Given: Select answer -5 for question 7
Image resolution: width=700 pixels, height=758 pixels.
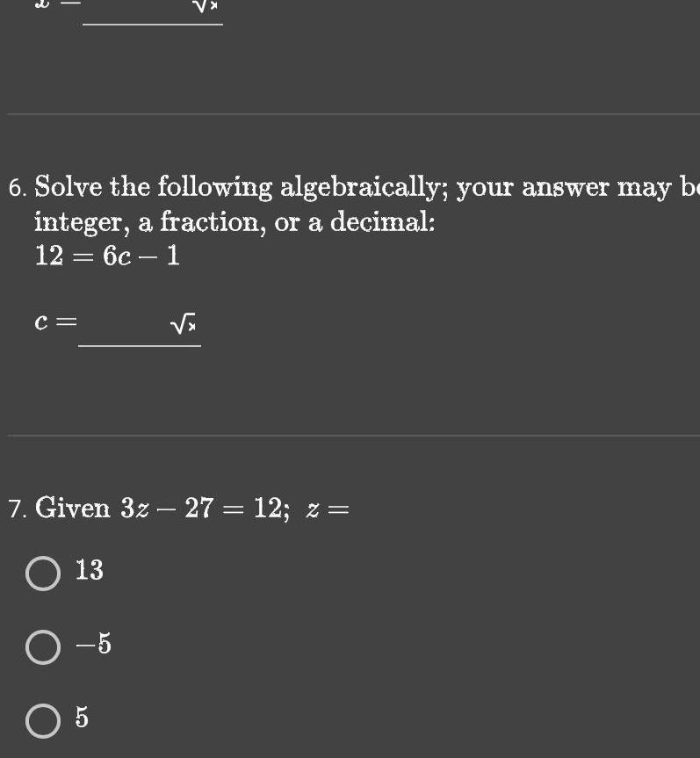Looking at the screenshot, I should pos(42,646).
